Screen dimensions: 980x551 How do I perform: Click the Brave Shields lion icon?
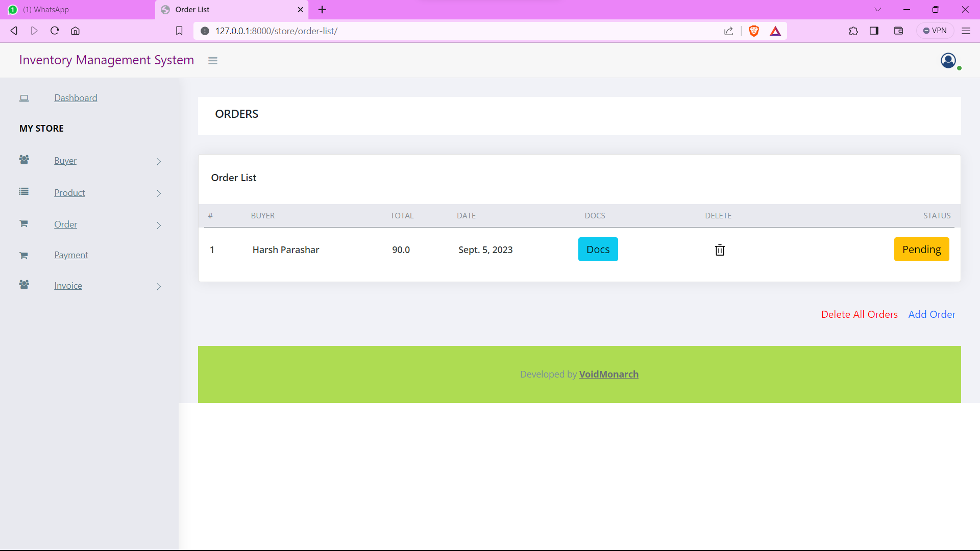tap(754, 31)
